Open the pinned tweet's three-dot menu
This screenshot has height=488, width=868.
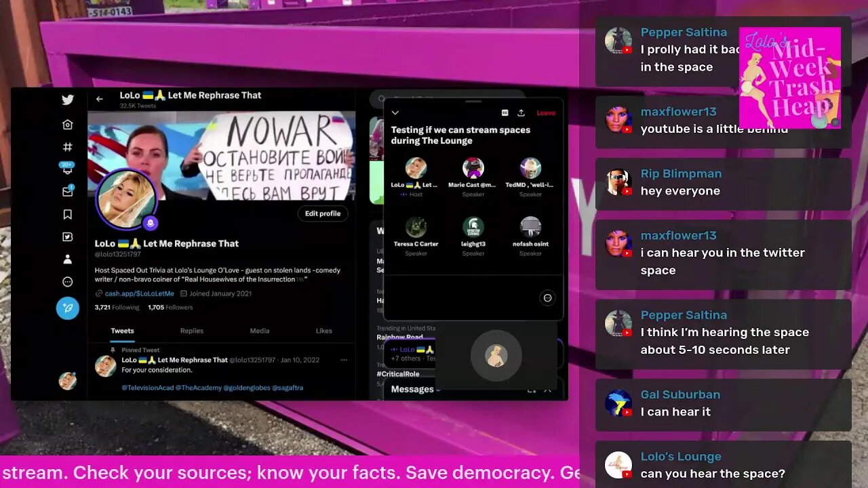(x=344, y=360)
